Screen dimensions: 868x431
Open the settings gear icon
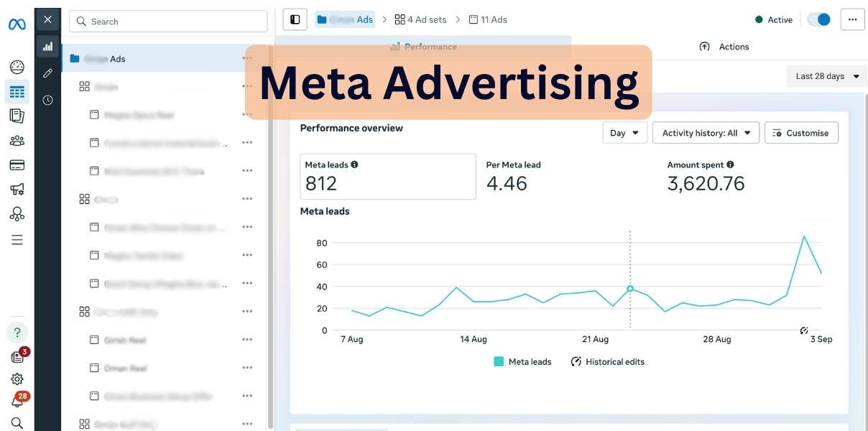pyautogui.click(x=17, y=379)
